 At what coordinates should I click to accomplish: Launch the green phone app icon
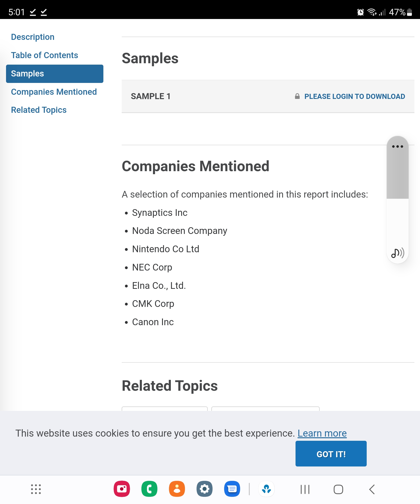pyautogui.click(x=149, y=489)
